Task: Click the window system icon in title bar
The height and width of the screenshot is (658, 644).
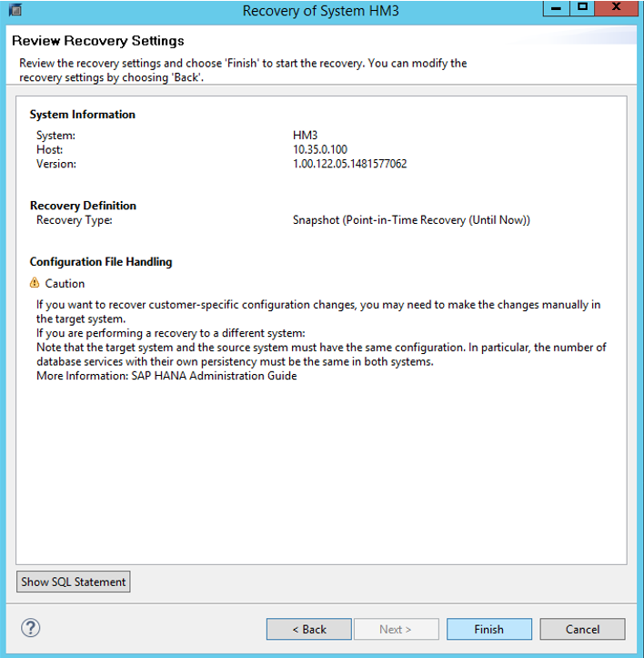Action: (x=15, y=10)
